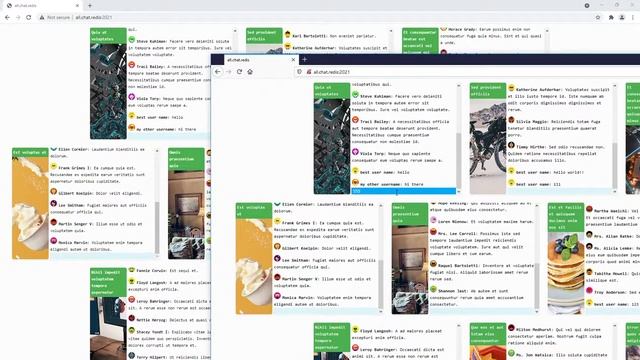Open Chrome's extensions puzzle icon
Screen dimensions: 640x360
click(611, 17)
